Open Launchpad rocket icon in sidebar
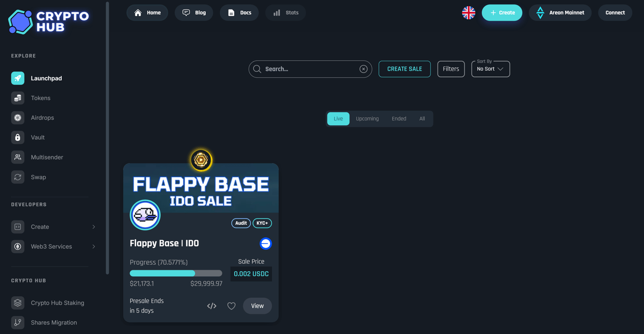The width and height of the screenshot is (644, 334). pos(18,78)
